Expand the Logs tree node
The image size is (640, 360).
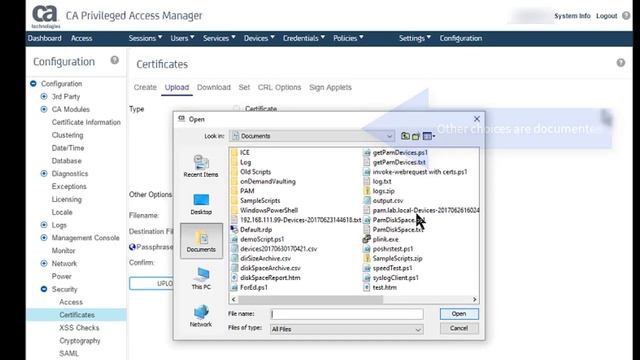(44, 225)
